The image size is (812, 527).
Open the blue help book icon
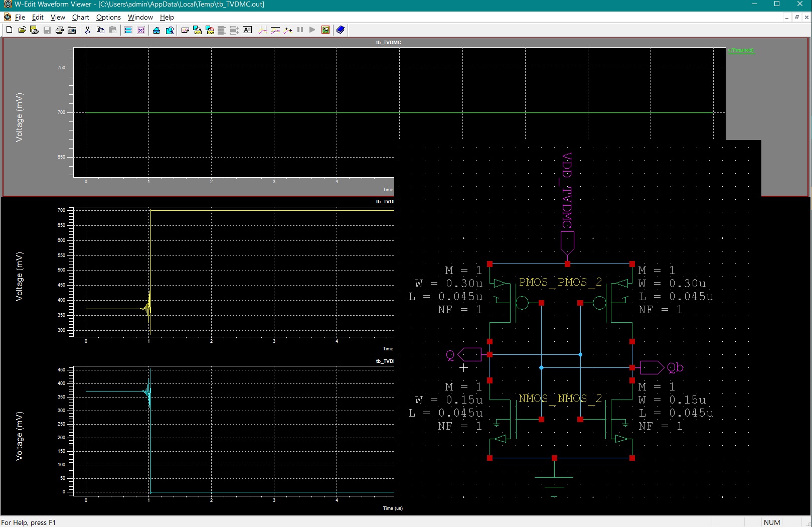click(341, 30)
